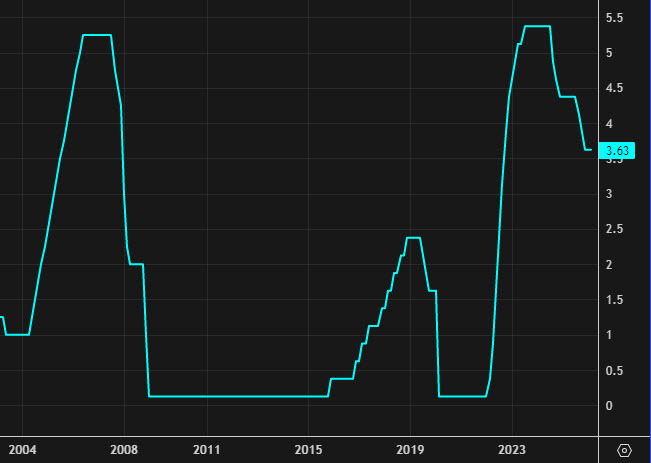Open chart settings hexagon gear icon
This screenshot has width=651, height=463.
(x=625, y=450)
